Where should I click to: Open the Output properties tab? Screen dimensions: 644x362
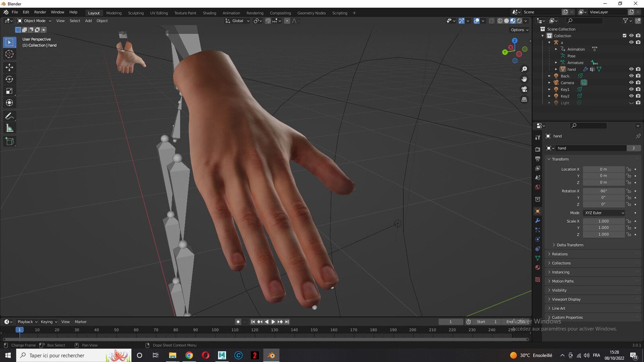(538, 159)
